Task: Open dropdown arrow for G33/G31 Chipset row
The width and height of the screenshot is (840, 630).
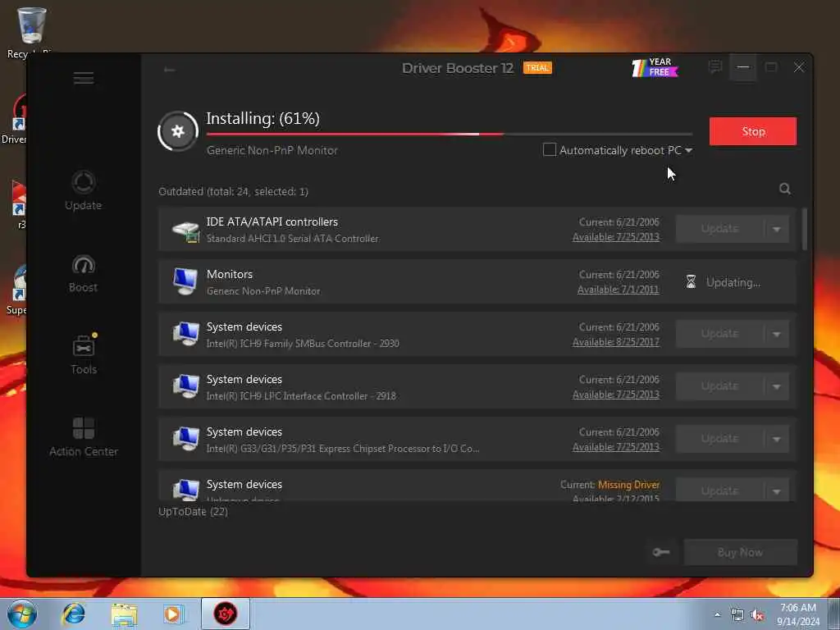Action: [x=776, y=440]
